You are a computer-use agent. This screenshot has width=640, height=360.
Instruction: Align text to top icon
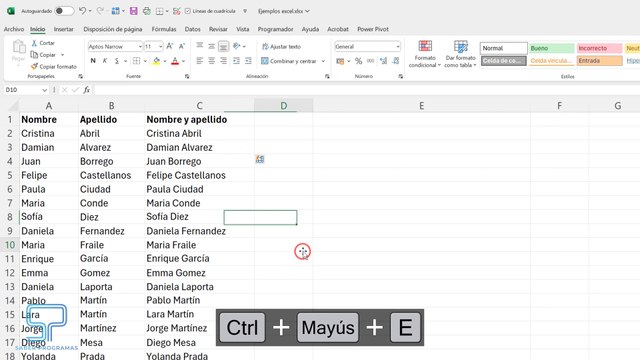(200, 46)
